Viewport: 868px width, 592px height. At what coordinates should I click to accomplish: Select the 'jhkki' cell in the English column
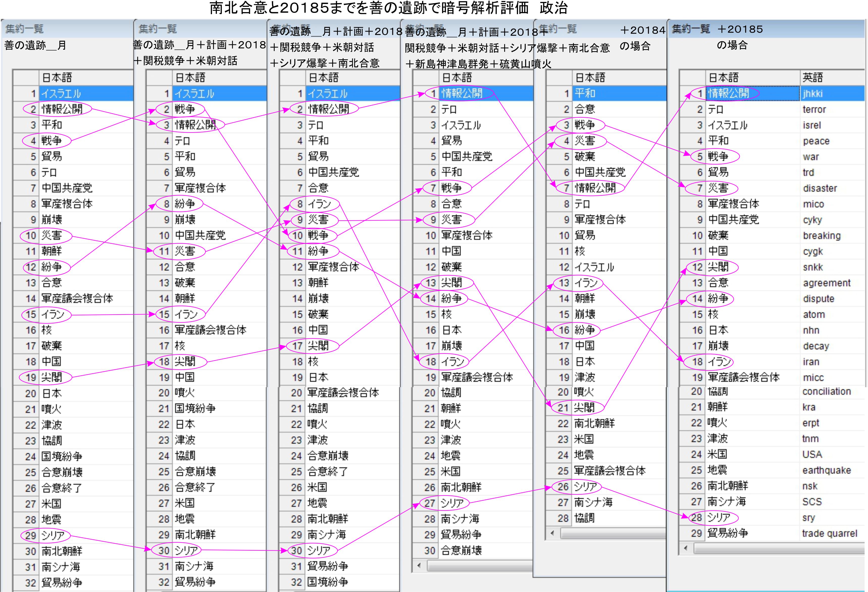click(813, 94)
